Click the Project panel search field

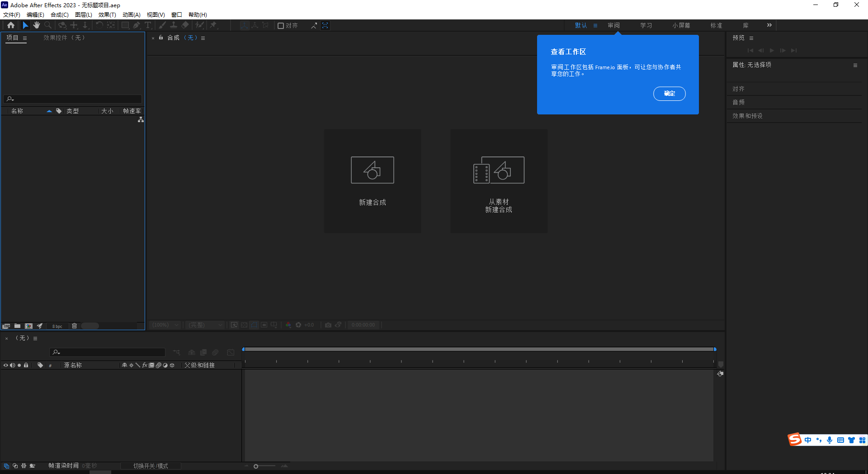pos(72,99)
